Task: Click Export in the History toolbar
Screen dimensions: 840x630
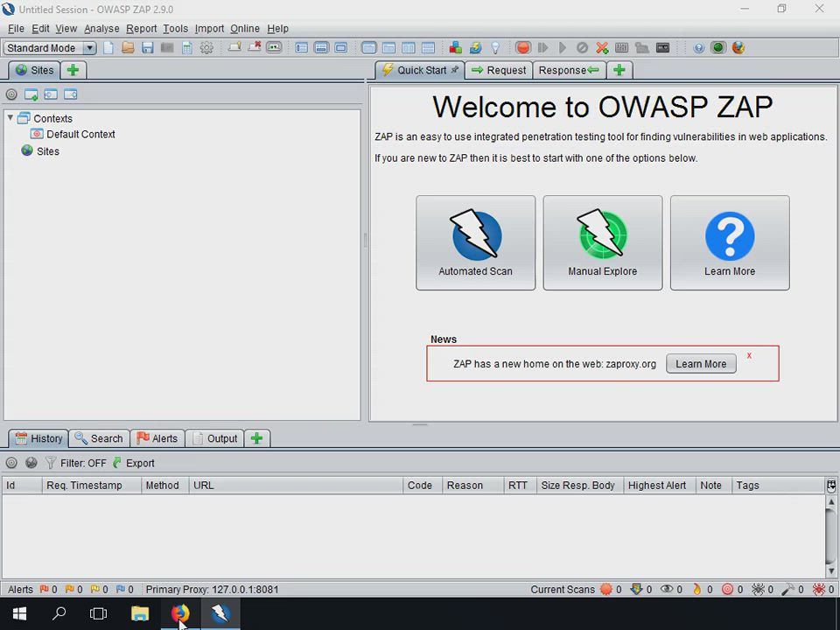Action: point(133,463)
